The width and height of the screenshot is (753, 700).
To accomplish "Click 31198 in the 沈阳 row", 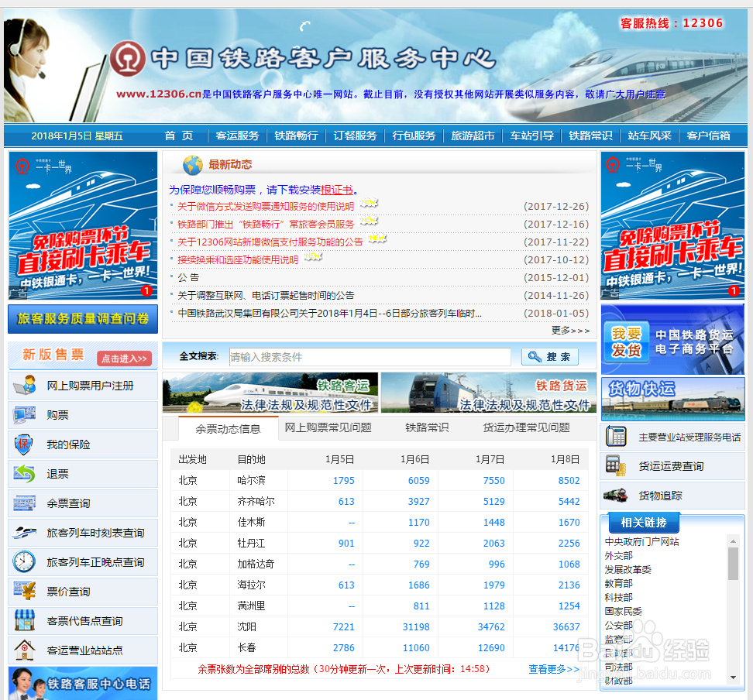I will (x=416, y=626).
